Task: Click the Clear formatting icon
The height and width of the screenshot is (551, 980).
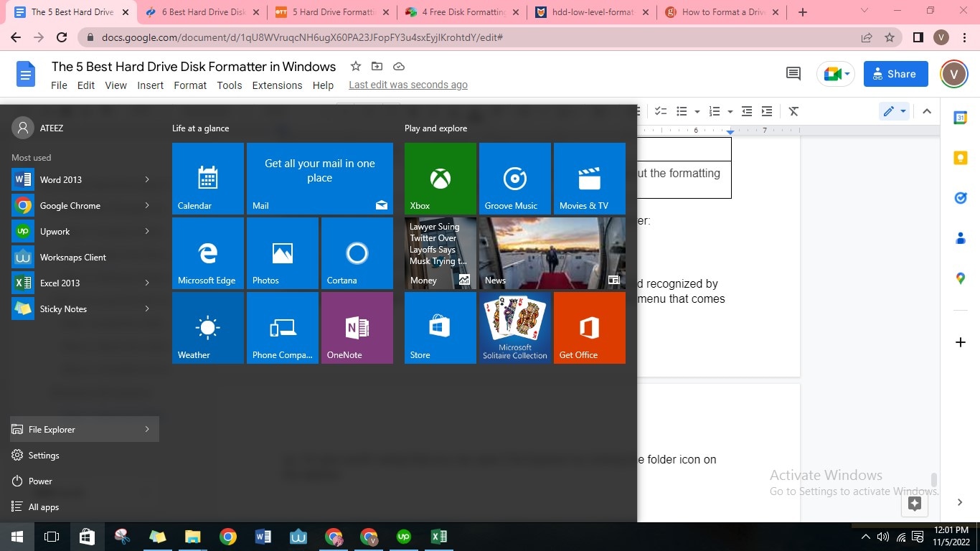Action: pyautogui.click(x=793, y=111)
